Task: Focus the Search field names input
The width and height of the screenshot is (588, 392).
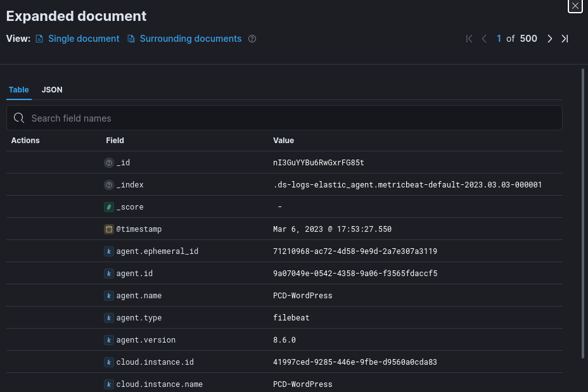Action: point(284,118)
